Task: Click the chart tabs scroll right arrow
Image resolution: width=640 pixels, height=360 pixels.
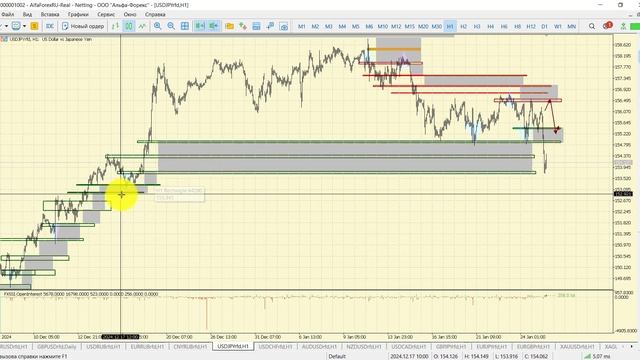Action: (x=632, y=347)
